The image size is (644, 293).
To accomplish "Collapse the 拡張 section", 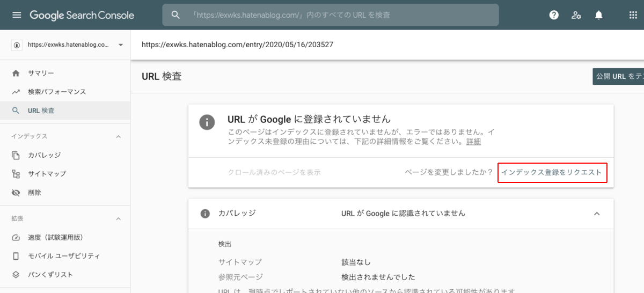I will pos(119,219).
